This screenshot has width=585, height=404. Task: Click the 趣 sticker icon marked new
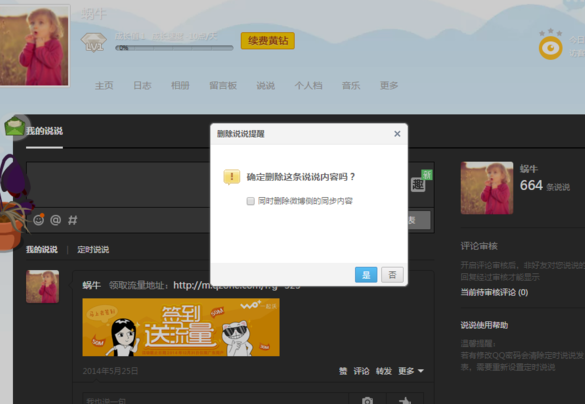pyautogui.click(x=419, y=184)
